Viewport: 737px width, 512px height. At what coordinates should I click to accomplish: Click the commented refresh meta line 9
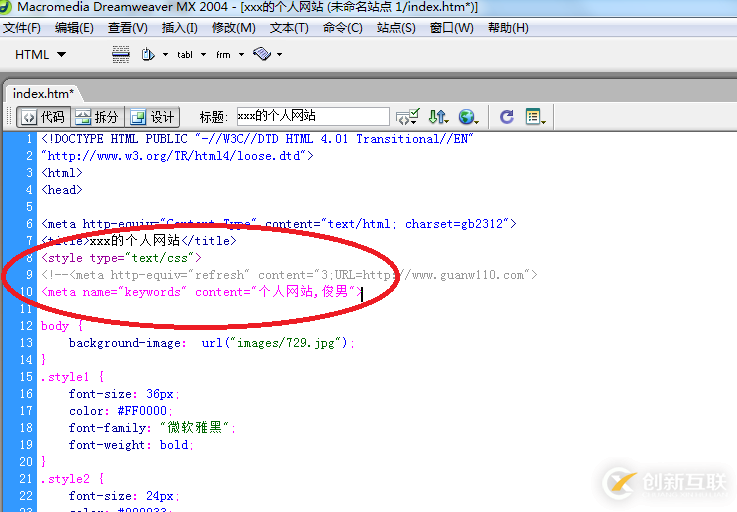pyautogui.click(x=289, y=275)
